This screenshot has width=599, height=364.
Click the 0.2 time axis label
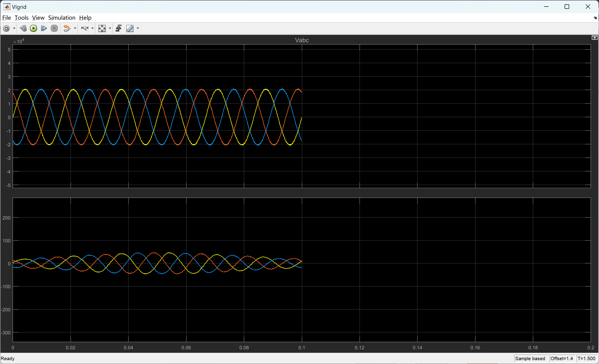590,347
